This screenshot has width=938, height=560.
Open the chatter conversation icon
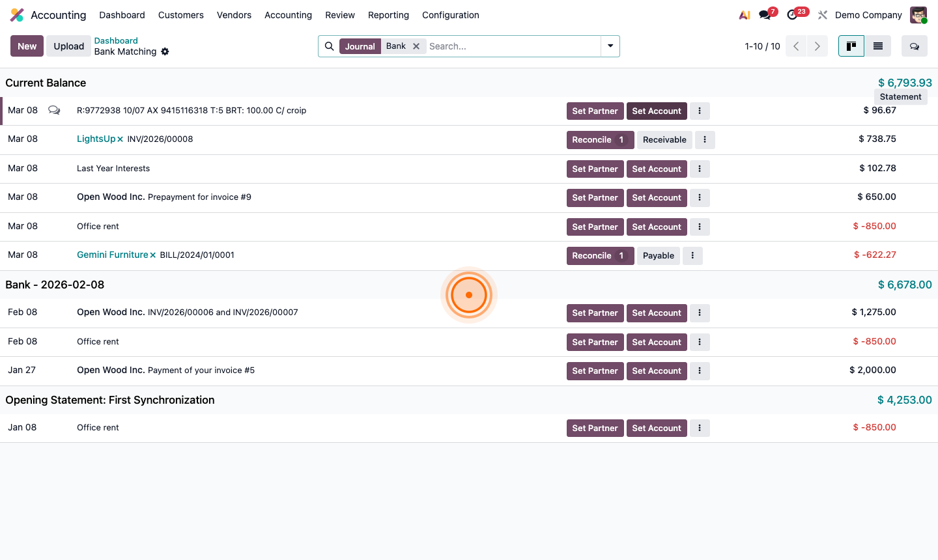(x=915, y=46)
